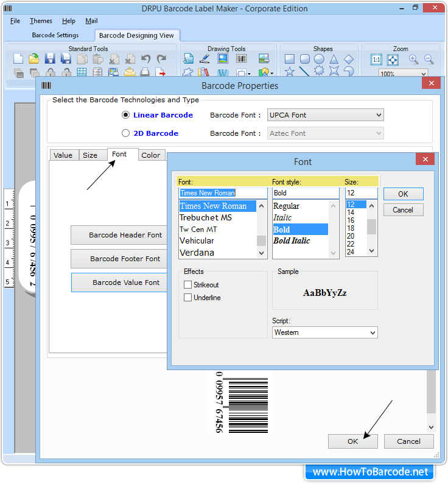448x484 pixels.
Task: Click OK in the Font dialog
Action: click(x=404, y=194)
